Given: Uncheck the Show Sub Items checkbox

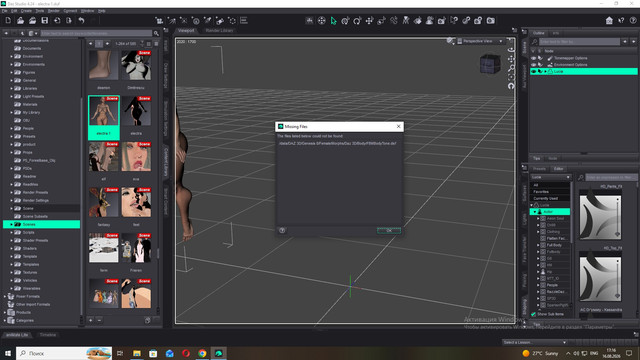Looking at the screenshot, I should coord(533,314).
